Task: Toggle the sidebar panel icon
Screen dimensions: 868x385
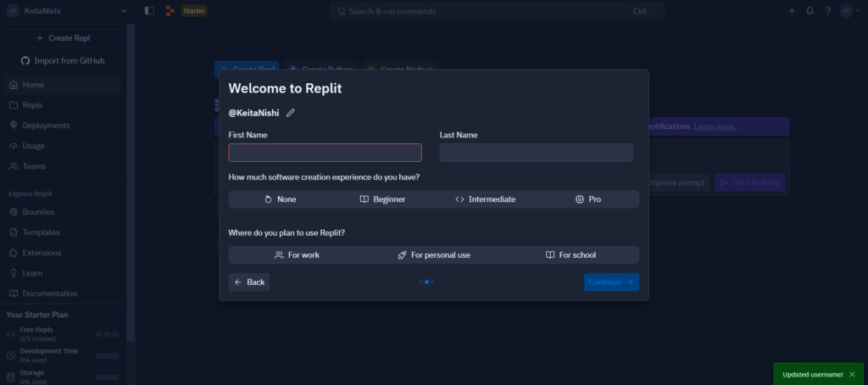Action: click(149, 10)
